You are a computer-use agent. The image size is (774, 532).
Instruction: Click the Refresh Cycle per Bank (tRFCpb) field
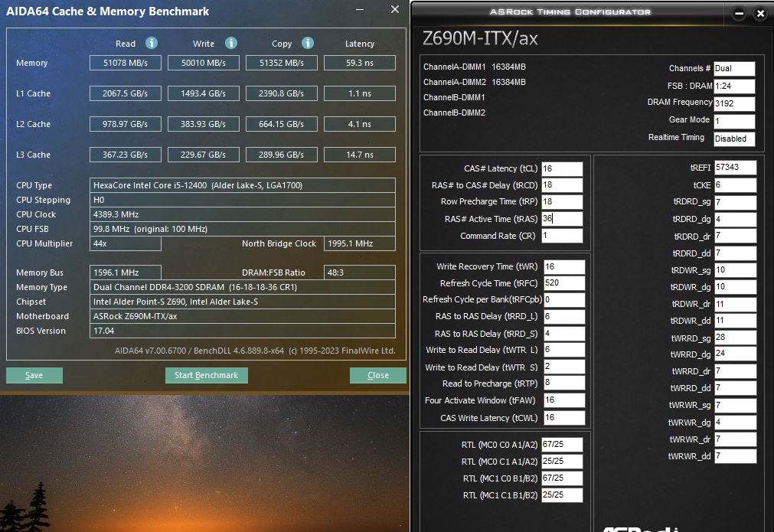[x=564, y=299]
